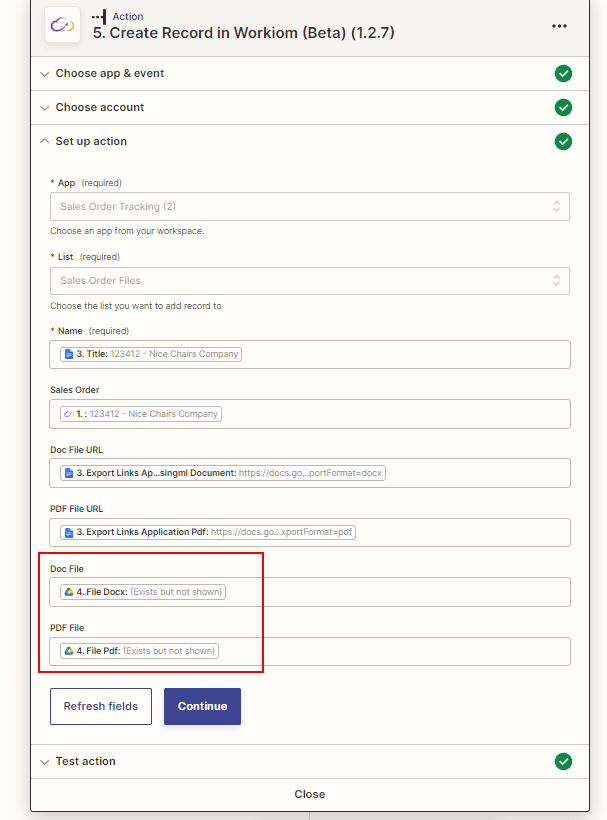Click the Refresh fields button
Viewport: 607px width, 820px height.
tap(101, 707)
